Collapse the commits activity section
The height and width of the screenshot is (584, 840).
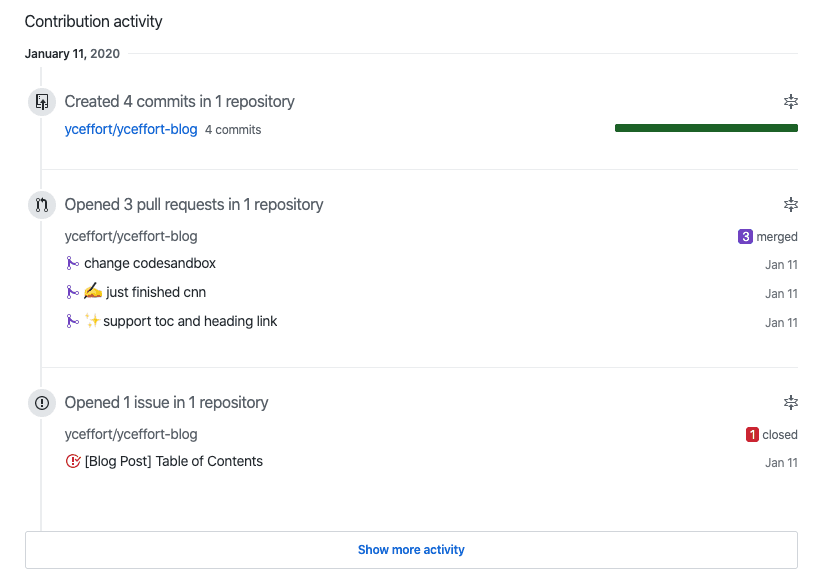pos(791,102)
